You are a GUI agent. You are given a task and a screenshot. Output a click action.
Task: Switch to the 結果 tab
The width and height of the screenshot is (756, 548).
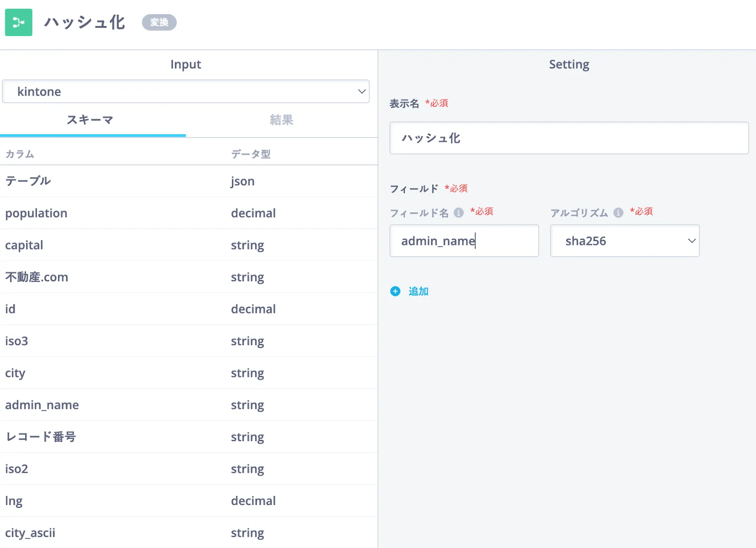(281, 120)
